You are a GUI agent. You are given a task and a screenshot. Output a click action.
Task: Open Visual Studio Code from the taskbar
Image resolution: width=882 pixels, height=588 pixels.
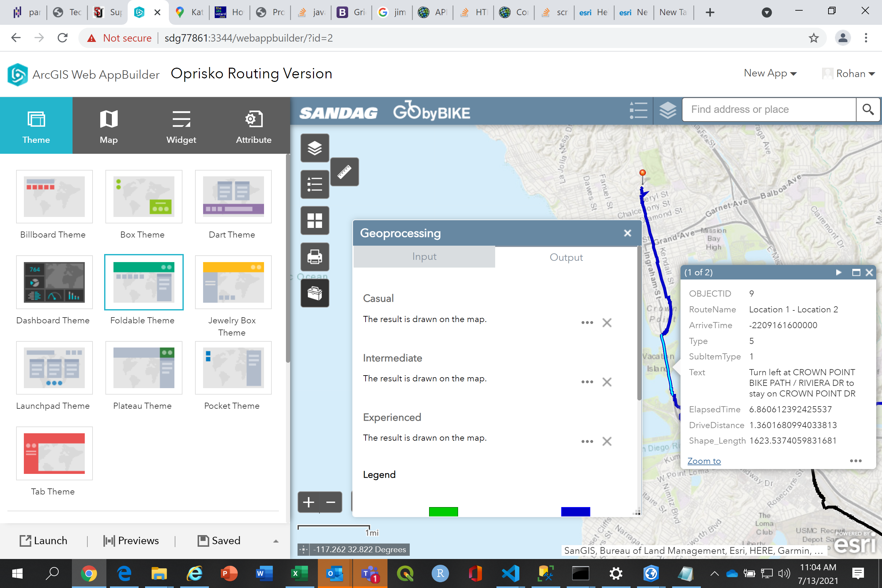pos(511,573)
